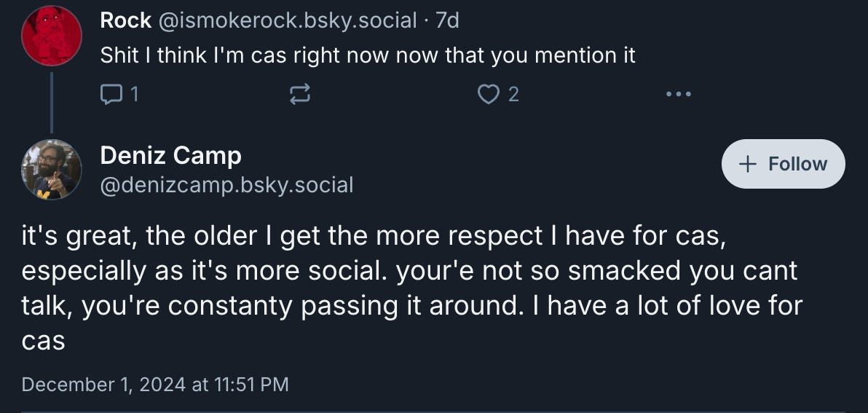Click the December 1, 2024 post date
868x413 pixels.
(155, 384)
